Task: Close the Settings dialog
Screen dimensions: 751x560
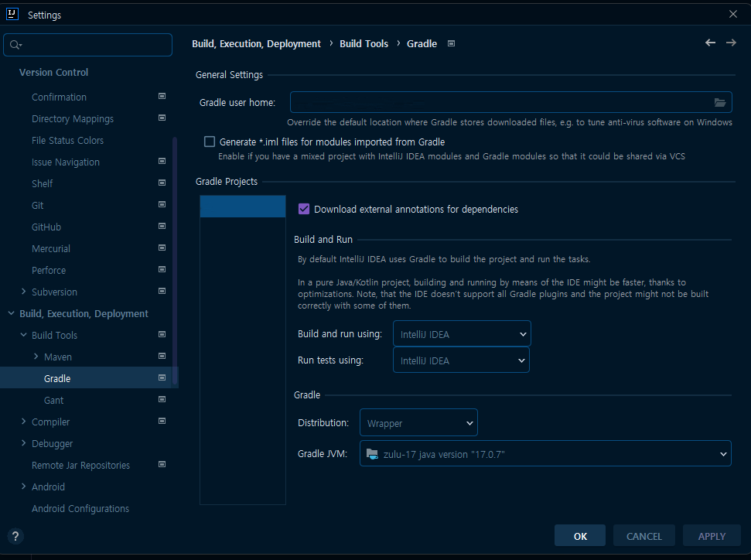Action: click(732, 14)
